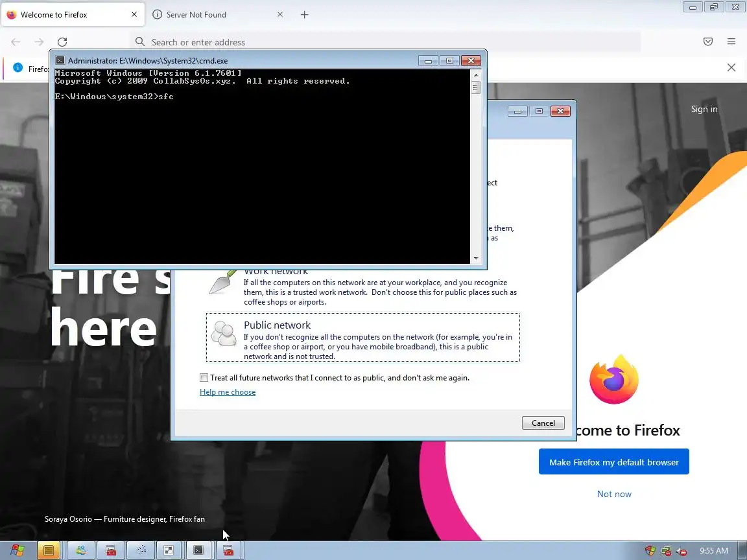The height and width of the screenshot is (560, 747).
Task: Click the Firefox reload page icon
Action: coord(62,42)
